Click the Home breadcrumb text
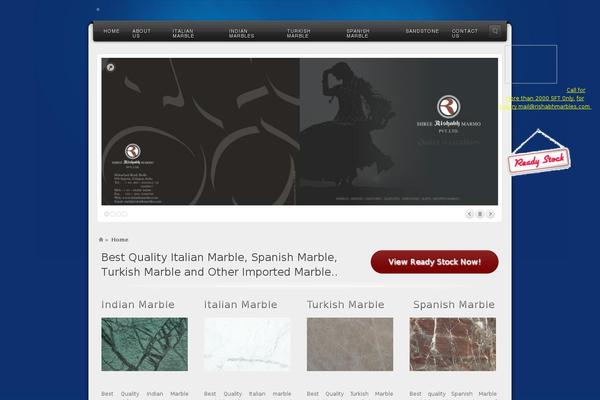600x400 pixels. (119, 240)
